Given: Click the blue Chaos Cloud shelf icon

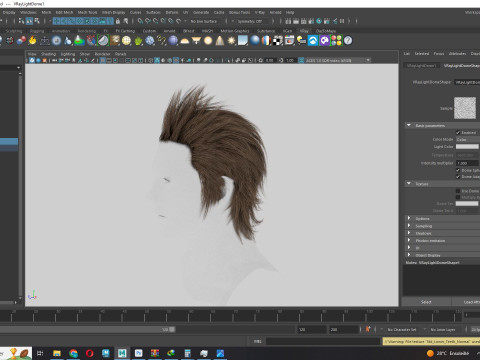Looking at the screenshot, I should (x=313, y=41).
